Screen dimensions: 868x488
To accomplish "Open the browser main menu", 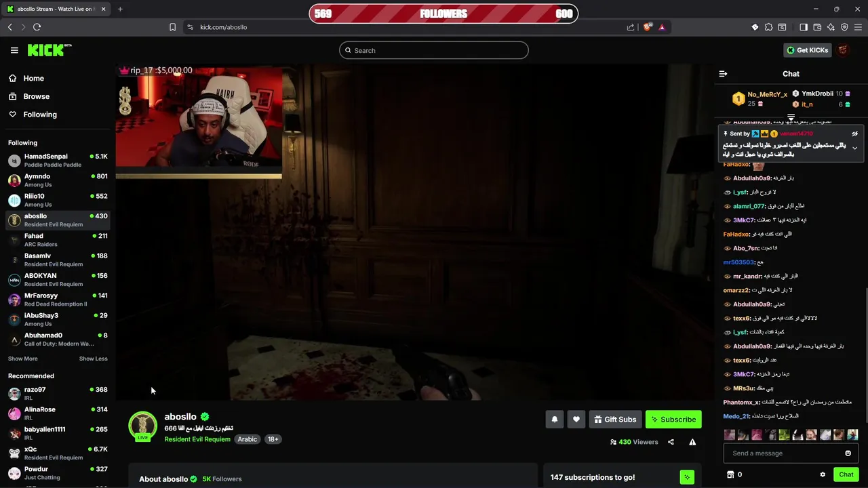I will pyautogui.click(x=858, y=27).
